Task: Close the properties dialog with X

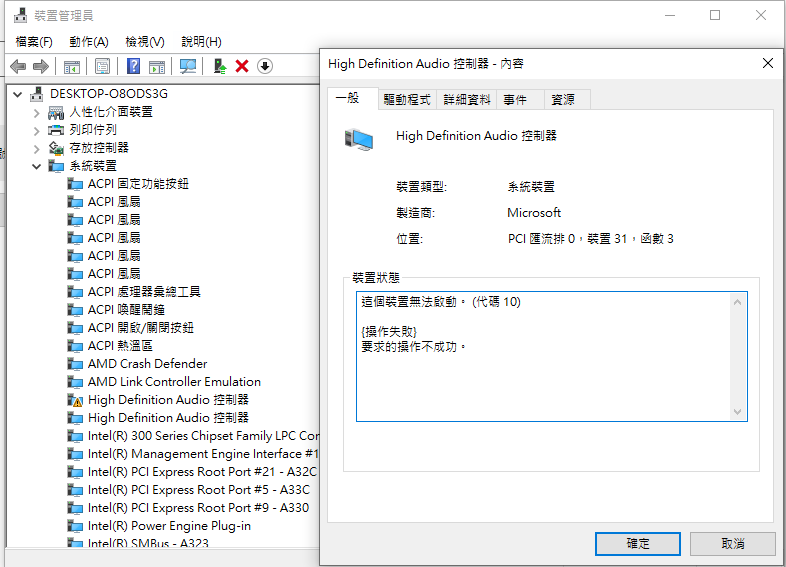Action: point(767,63)
